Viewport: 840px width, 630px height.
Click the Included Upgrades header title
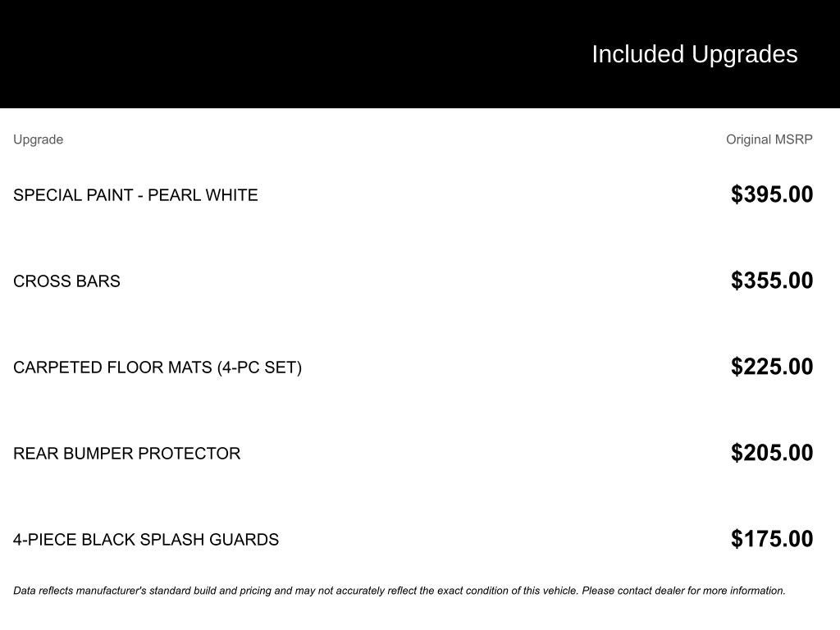[x=694, y=55]
